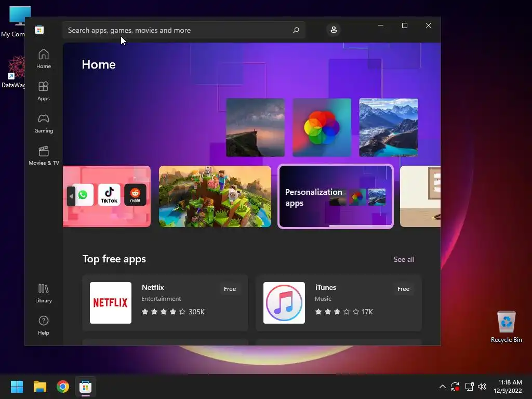The width and height of the screenshot is (532, 399).
Task: Click the Free button for iTunes
Action: pos(403,289)
